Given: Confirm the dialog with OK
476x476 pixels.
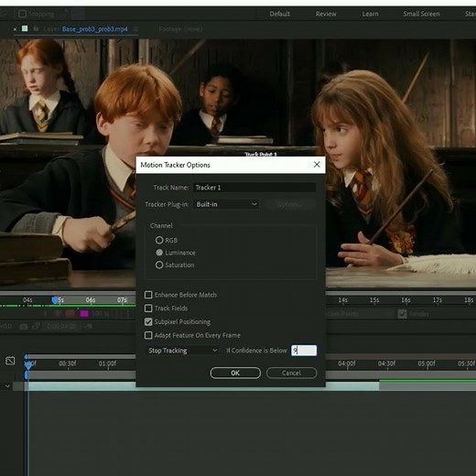Looking at the screenshot, I should click(x=235, y=373).
